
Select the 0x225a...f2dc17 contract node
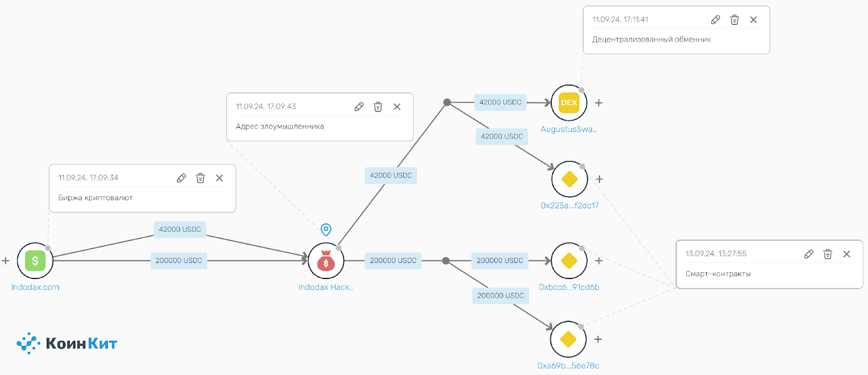(x=570, y=179)
